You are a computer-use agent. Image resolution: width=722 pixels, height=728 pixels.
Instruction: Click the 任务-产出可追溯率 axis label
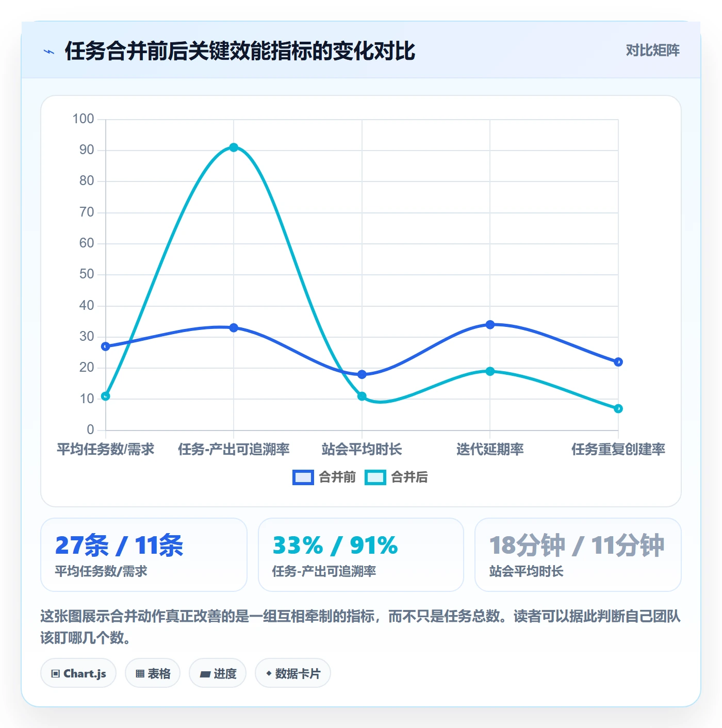point(234,449)
